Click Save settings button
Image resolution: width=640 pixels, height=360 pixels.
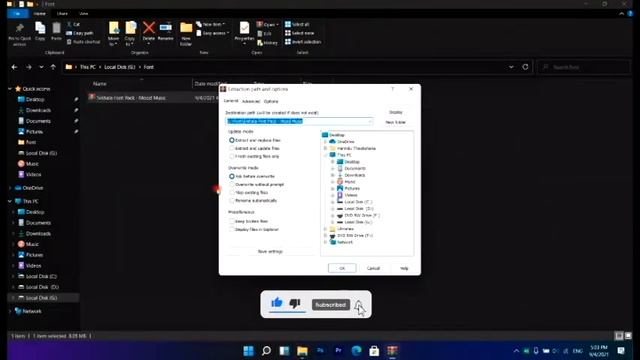[270, 251]
